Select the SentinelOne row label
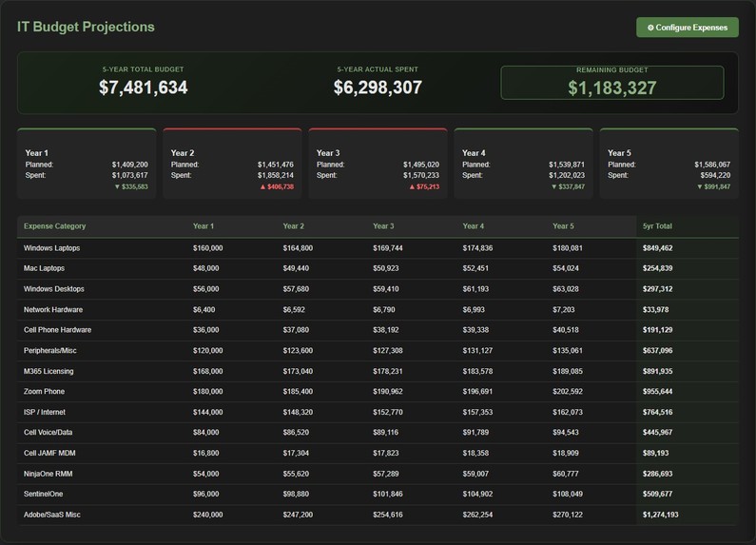Image resolution: width=756 pixels, height=545 pixels. (43, 495)
